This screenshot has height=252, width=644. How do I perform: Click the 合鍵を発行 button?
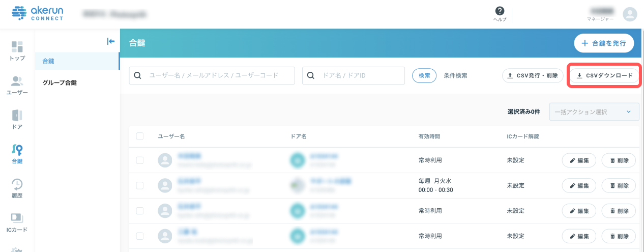(x=604, y=43)
